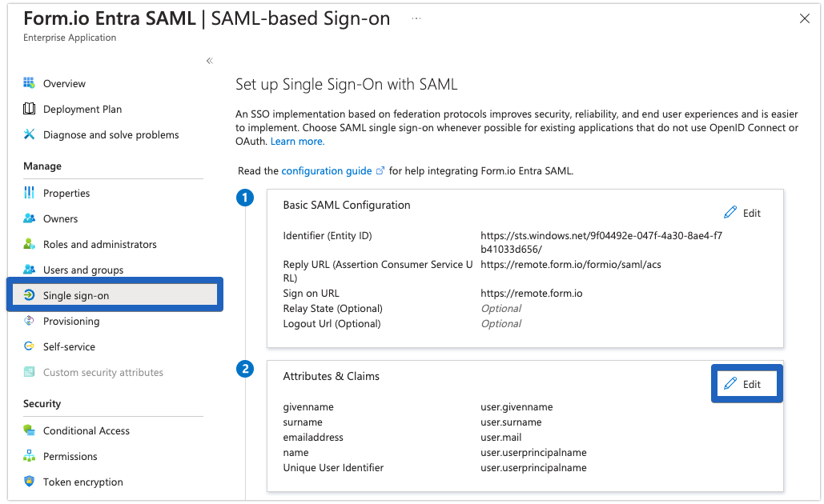Click the Logout Url (Optional) label
This screenshot has width=824, height=504.
tap(332, 323)
